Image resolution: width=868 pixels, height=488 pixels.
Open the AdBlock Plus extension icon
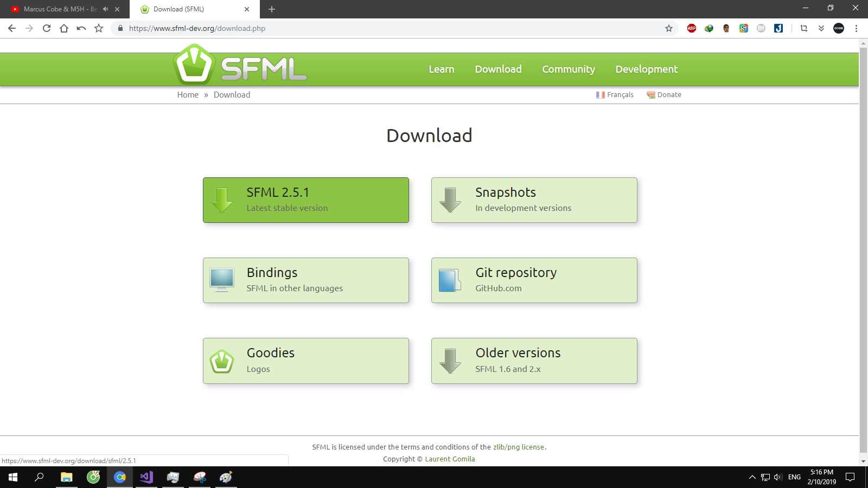[x=692, y=28]
